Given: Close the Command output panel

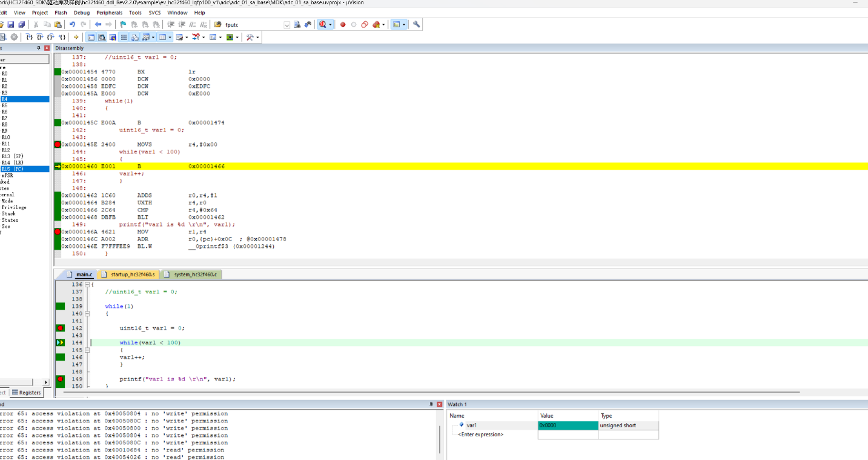Looking at the screenshot, I should pyautogui.click(x=440, y=404).
